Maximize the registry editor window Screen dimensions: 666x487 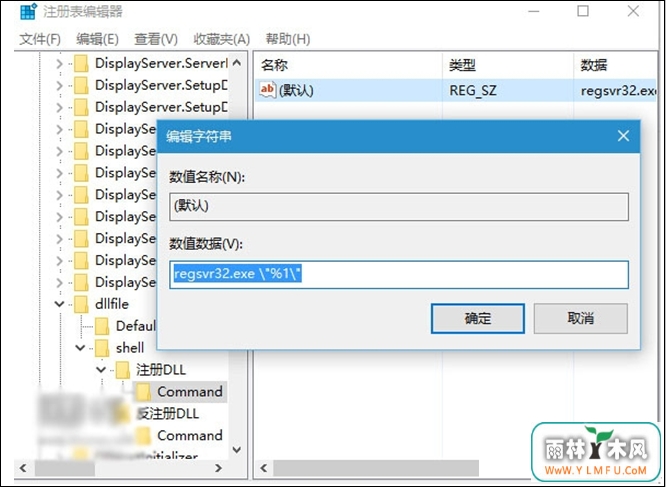point(583,11)
